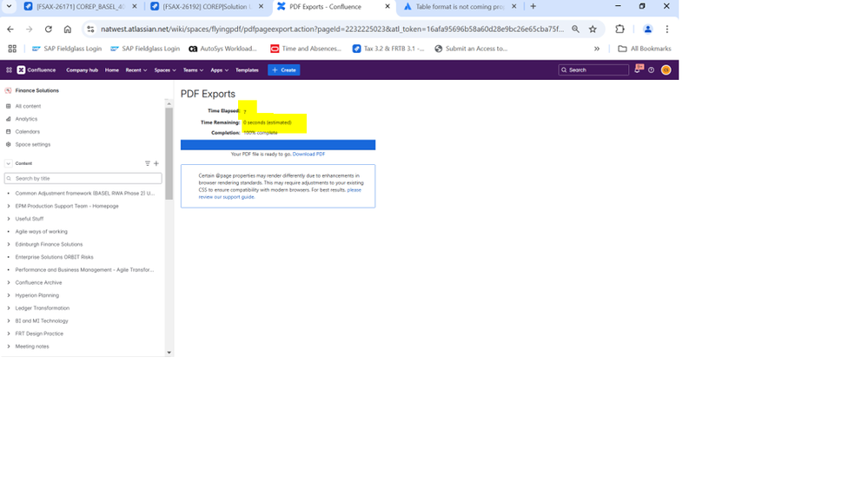Go to Confluence home via logo

click(x=36, y=69)
